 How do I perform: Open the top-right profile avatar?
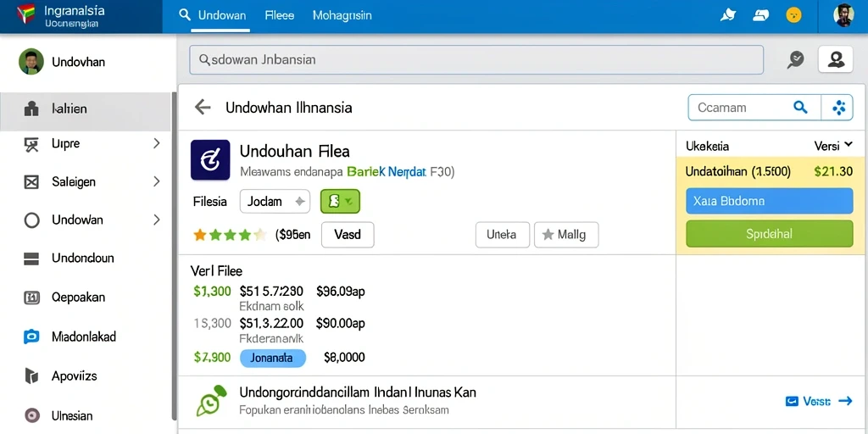point(843,15)
